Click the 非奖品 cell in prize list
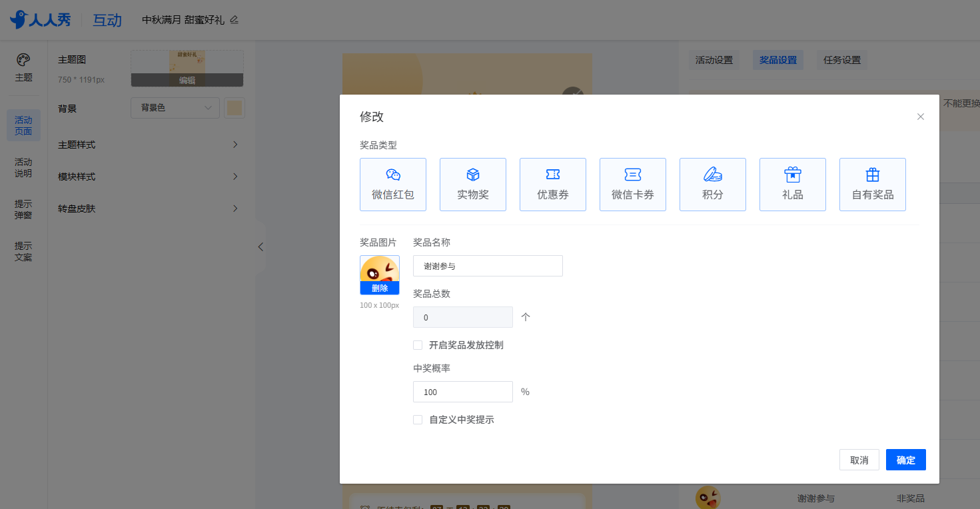980x509 pixels. [x=911, y=498]
